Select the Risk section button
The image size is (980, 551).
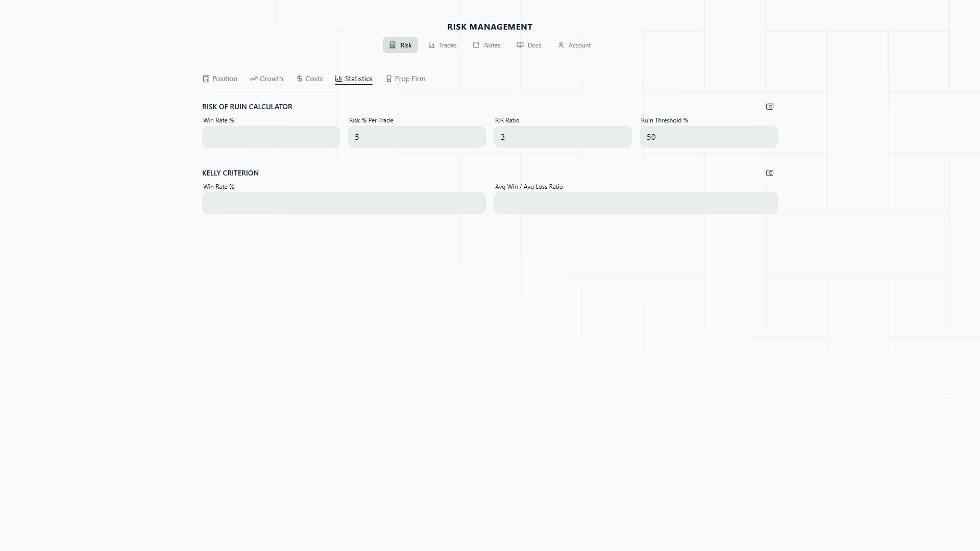point(400,45)
